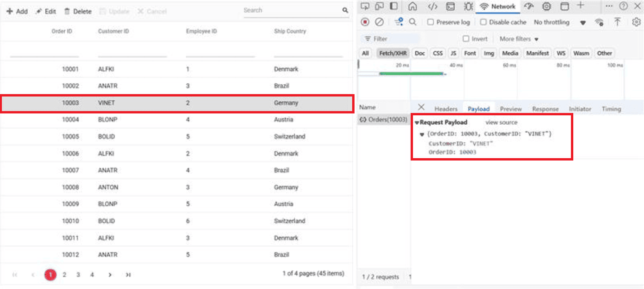Image resolution: width=644 pixels, height=289 pixels.
Task: Toggle the DevTools sidebar dock icon
Action: pos(394,6)
